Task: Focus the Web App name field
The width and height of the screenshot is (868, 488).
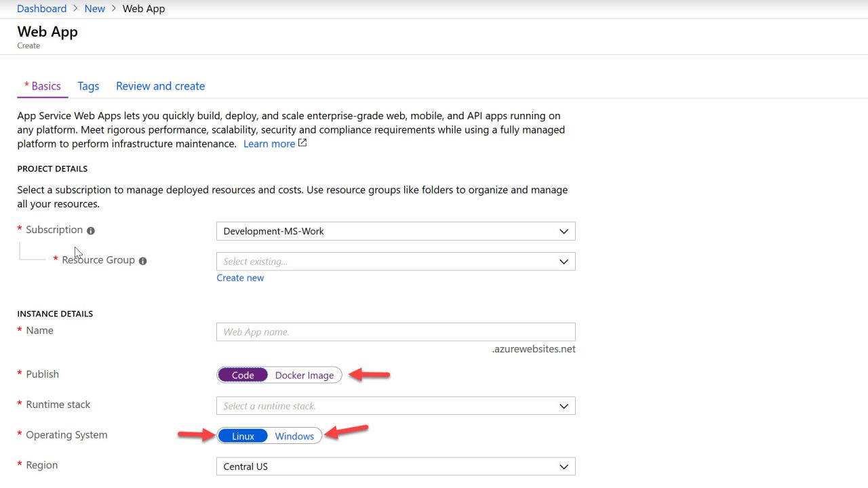Action: tap(395, 332)
